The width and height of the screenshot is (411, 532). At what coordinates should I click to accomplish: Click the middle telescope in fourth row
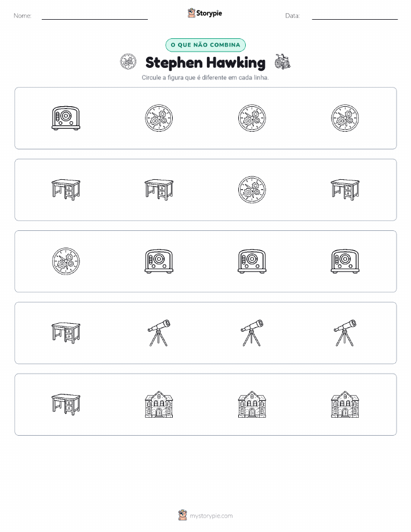(252, 333)
